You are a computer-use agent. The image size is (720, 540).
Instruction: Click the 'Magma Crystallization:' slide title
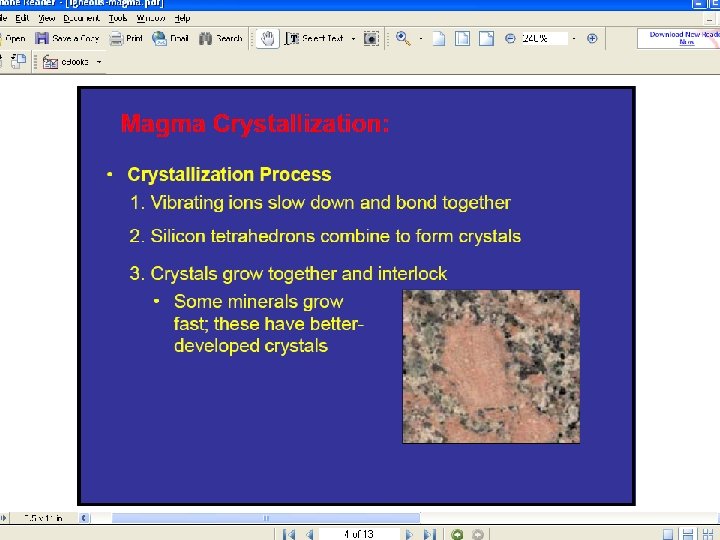255,124
